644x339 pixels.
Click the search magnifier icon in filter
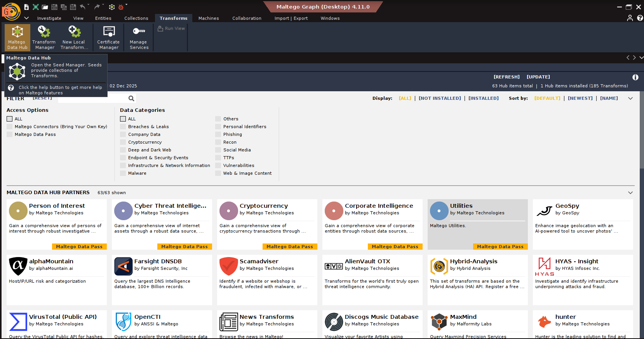[x=131, y=99]
